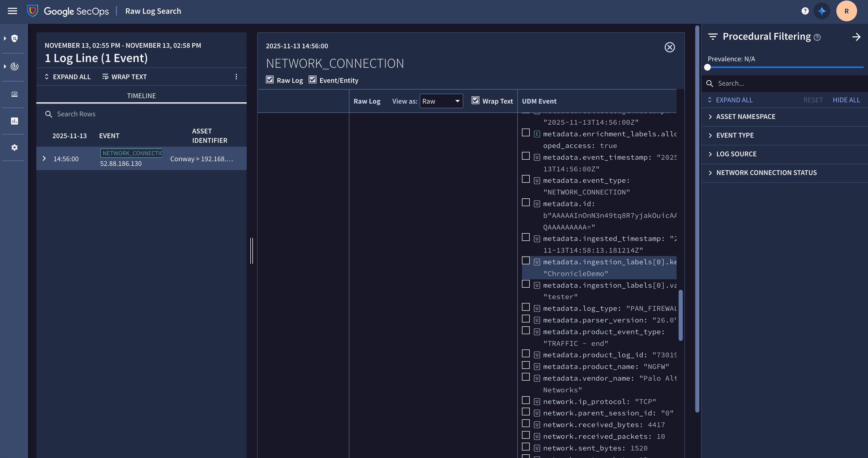Viewport: 868px width, 458px height.
Task: Open the View as Raw dropdown
Action: 441,101
